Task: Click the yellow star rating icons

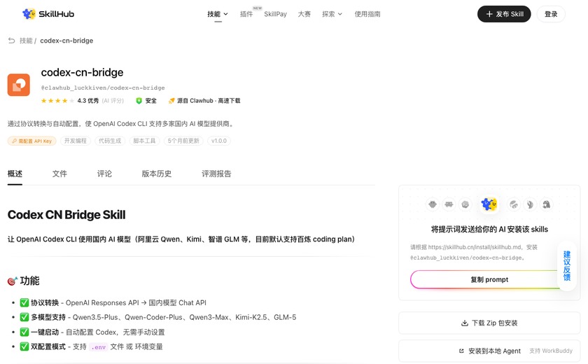Action: click(57, 101)
